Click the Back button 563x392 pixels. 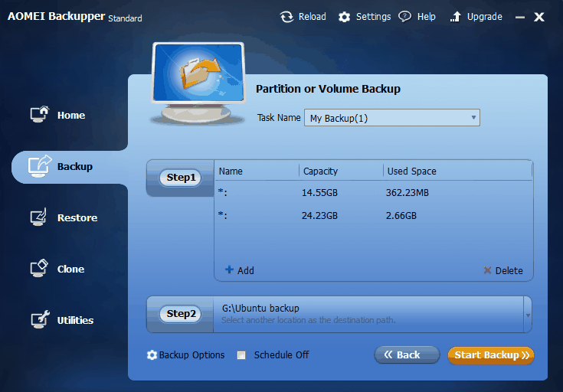pyautogui.click(x=407, y=355)
